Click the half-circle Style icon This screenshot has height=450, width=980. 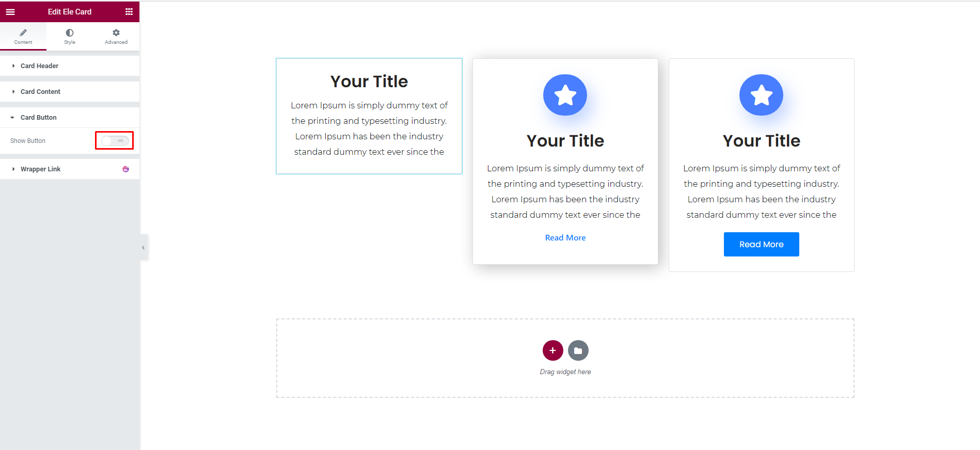(x=70, y=33)
